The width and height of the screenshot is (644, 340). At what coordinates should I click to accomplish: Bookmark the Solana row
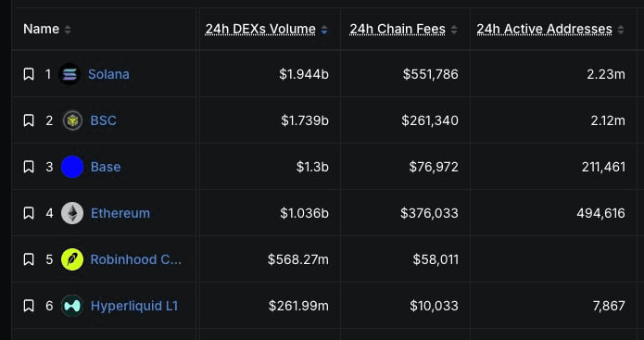click(x=29, y=74)
